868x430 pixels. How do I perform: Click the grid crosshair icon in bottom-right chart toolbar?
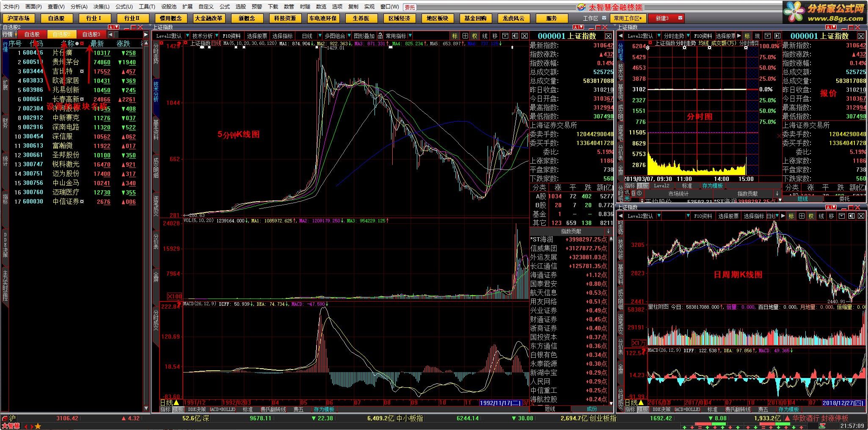(x=802, y=216)
